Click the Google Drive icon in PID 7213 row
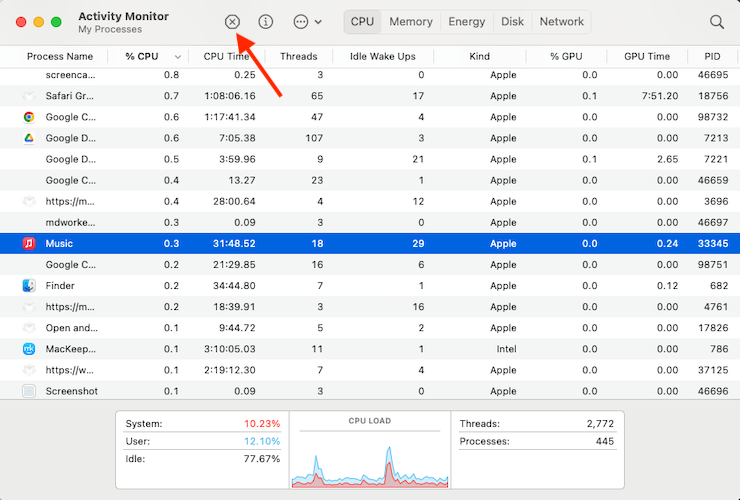This screenshot has width=740, height=500. [29, 138]
